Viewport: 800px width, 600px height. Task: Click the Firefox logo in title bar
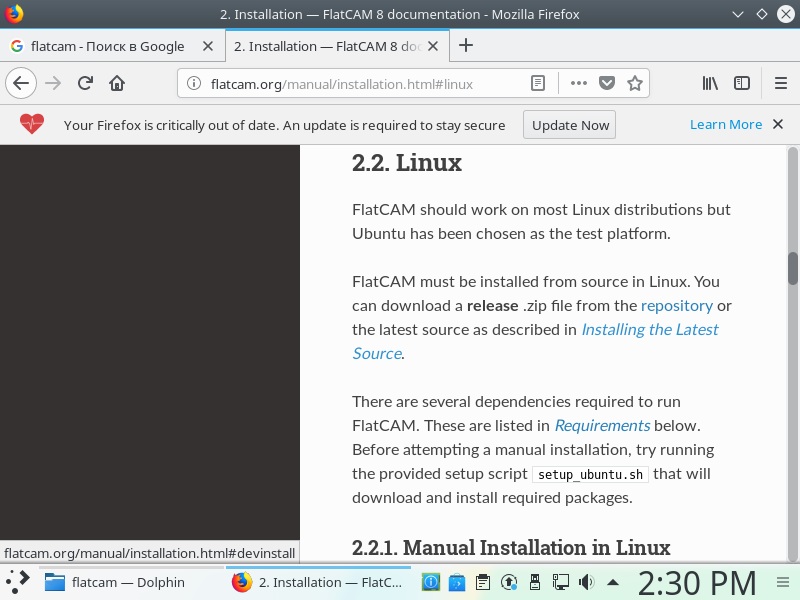tap(14, 14)
